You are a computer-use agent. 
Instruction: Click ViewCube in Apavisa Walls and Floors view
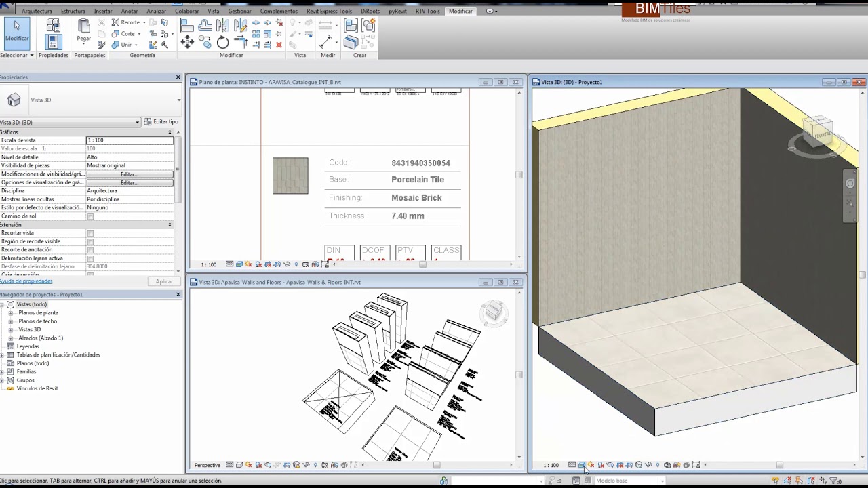point(493,311)
